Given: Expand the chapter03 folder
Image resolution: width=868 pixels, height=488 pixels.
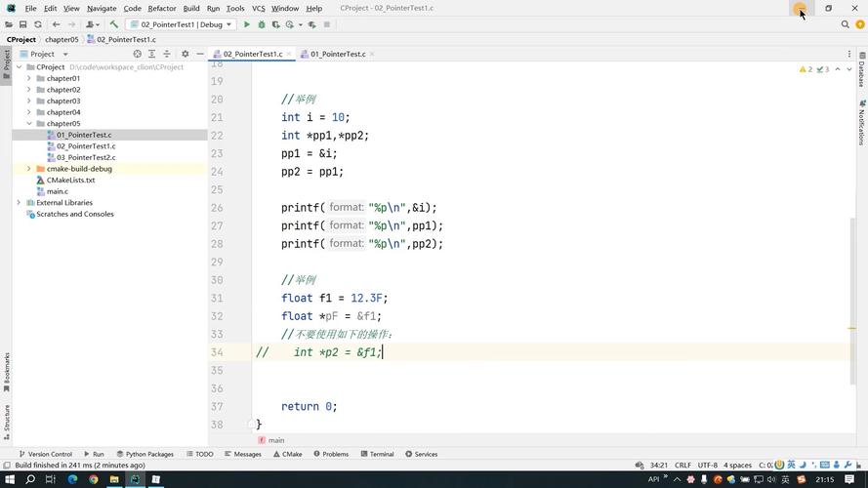Looking at the screenshot, I should pos(28,101).
